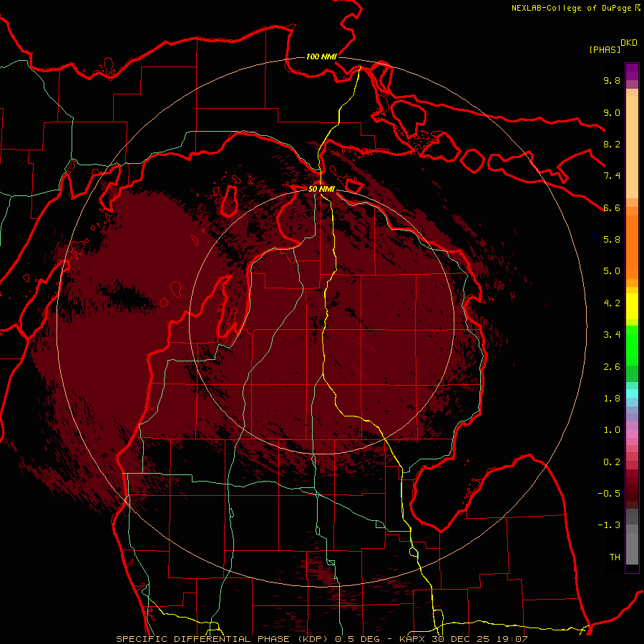This screenshot has width=644, height=644.
Task: Pick the pink segment of the color bar
Action: click(x=632, y=434)
